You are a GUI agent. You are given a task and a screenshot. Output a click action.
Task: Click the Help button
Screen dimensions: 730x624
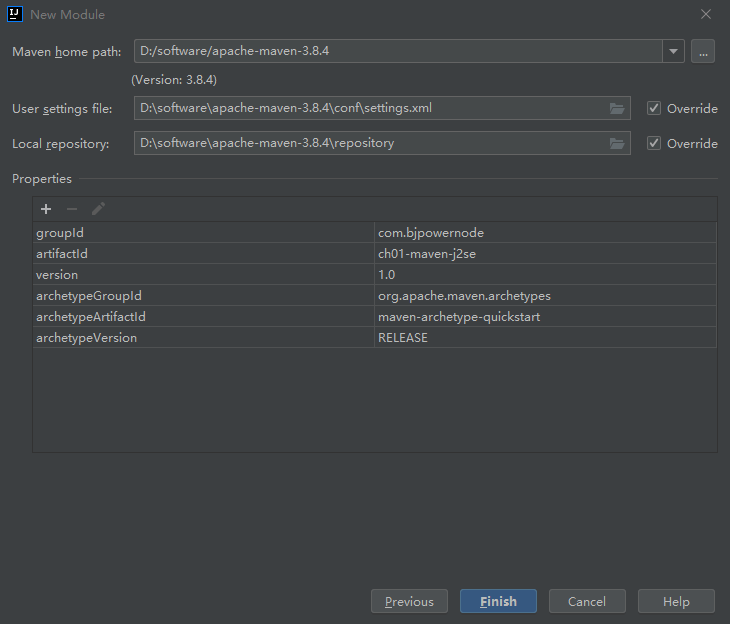[676, 601]
